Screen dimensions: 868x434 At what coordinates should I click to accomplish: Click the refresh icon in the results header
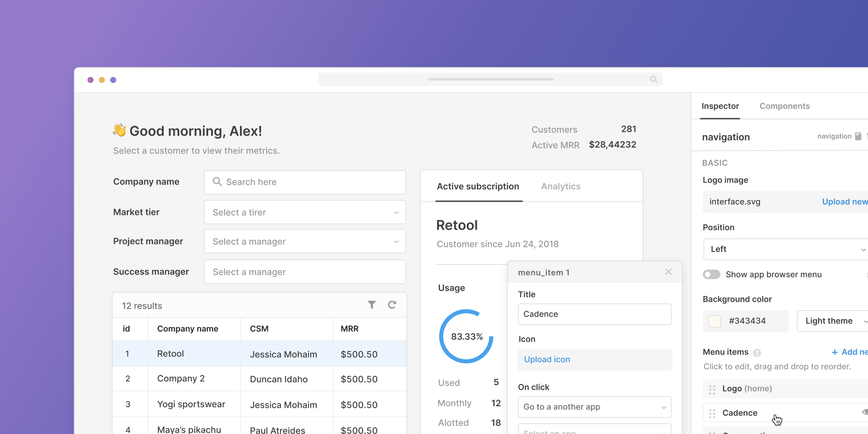pyautogui.click(x=392, y=305)
